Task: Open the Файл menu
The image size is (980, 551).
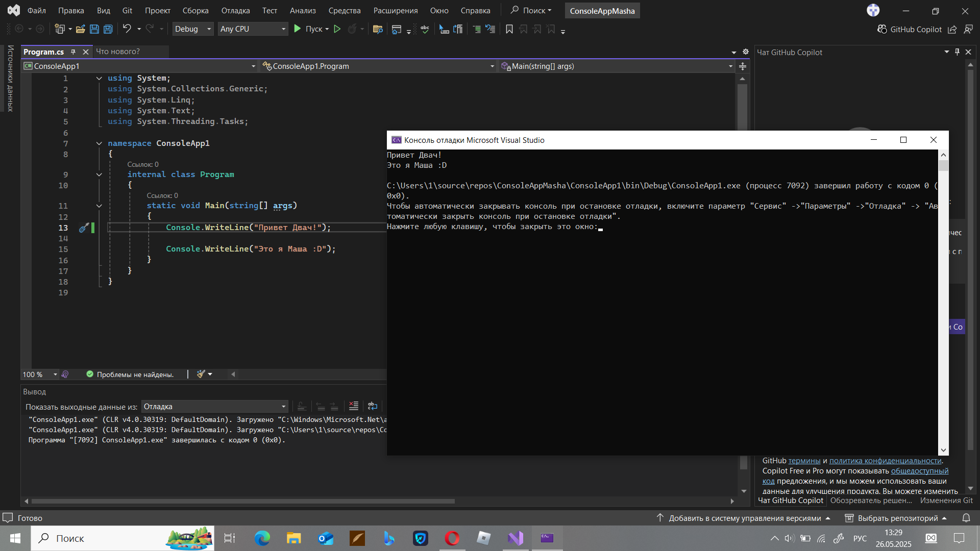Action: [x=36, y=10]
